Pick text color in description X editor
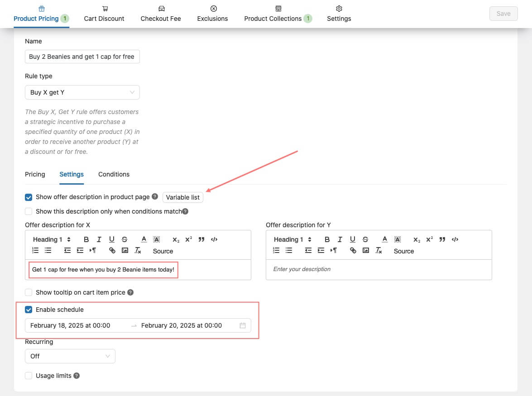 pos(144,239)
